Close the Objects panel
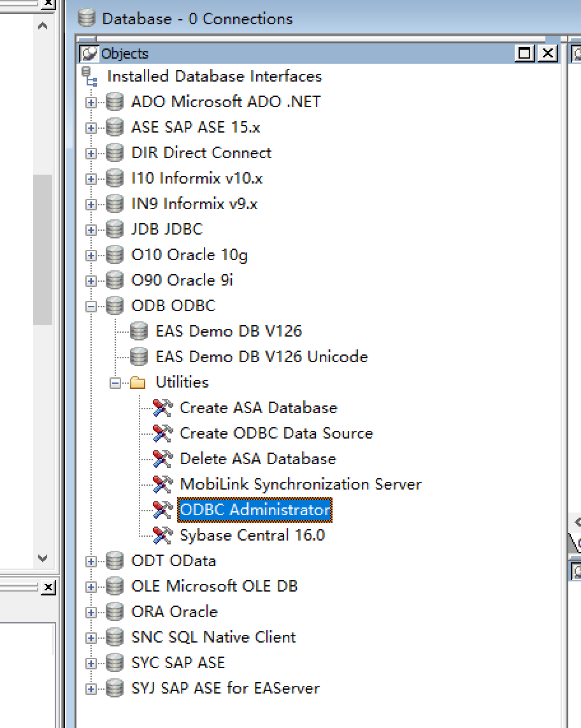This screenshot has width=581, height=728. coord(547,54)
